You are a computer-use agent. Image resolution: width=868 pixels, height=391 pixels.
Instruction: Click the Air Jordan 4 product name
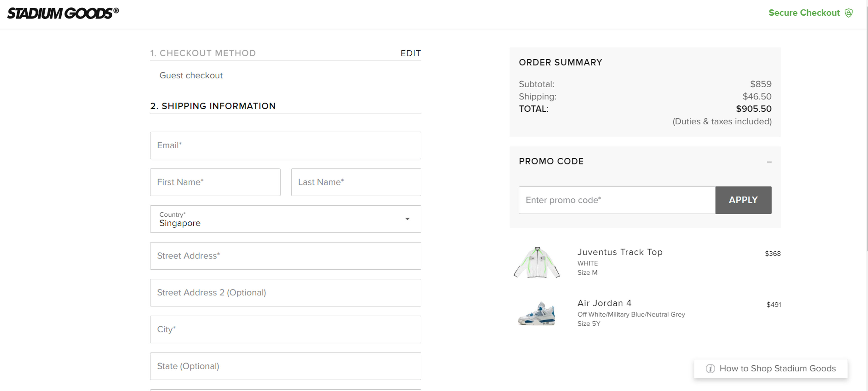604,303
